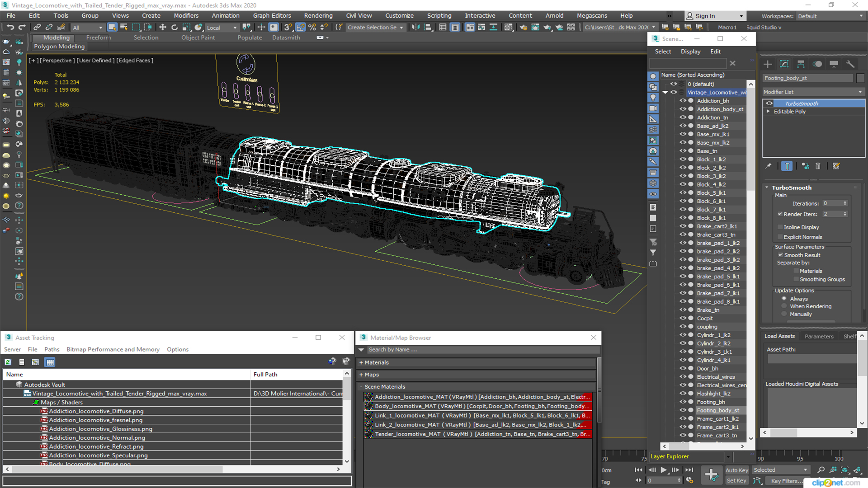Screen dimensions: 868x488
Task: Click Remove modifier trash icon
Action: click(818, 166)
